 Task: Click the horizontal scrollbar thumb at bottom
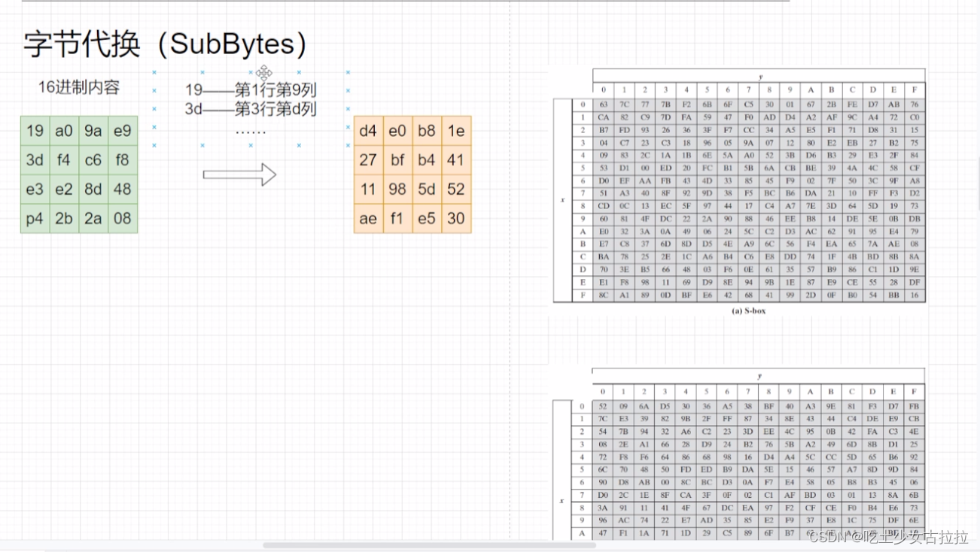(x=429, y=545)
